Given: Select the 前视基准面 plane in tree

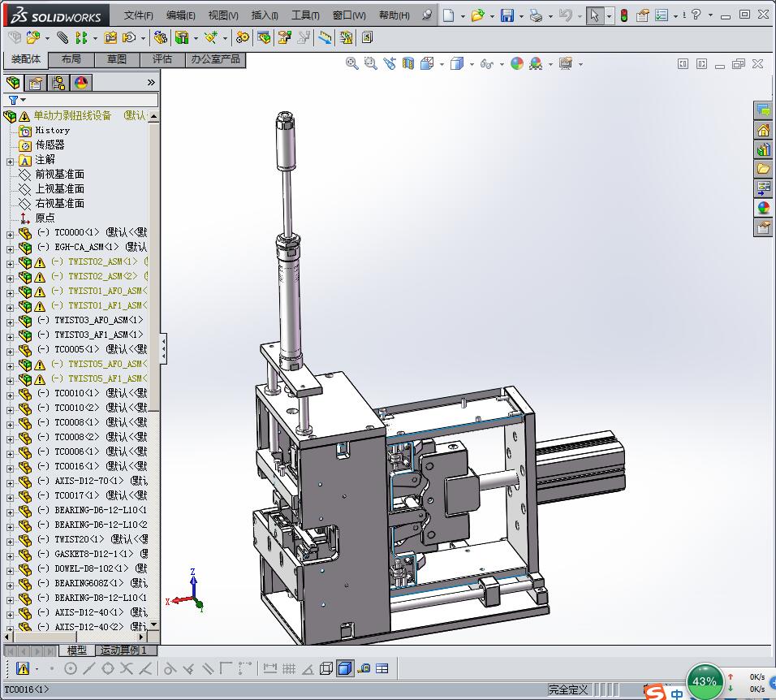Looking at the screenshot, I should click(59, 174).
